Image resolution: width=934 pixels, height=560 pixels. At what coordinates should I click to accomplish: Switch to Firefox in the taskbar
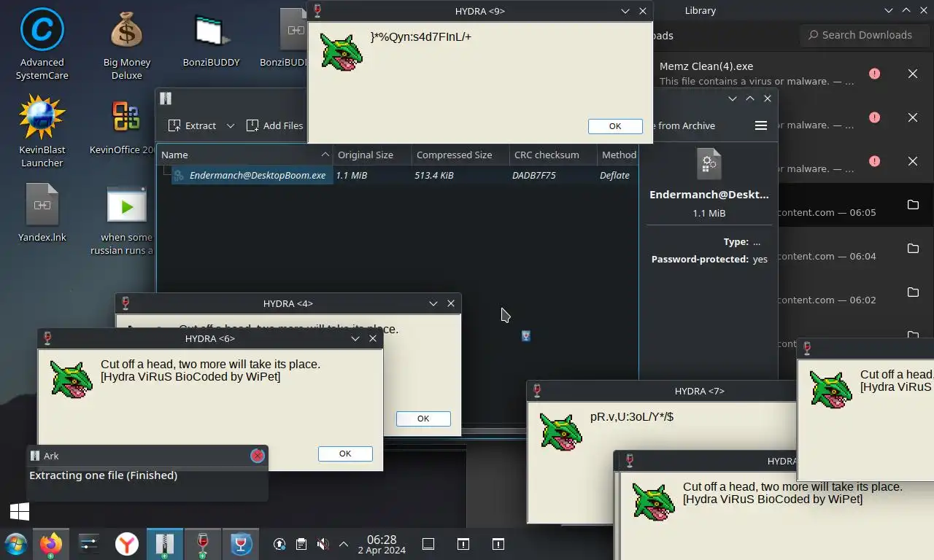click(x=51, y=544)
